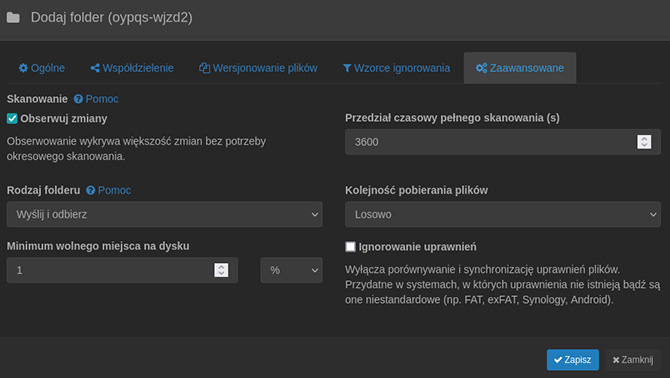Click the question mark icon beside Rodzaj folderu
This screenshot has height=378, width=670.
(91, 190)
